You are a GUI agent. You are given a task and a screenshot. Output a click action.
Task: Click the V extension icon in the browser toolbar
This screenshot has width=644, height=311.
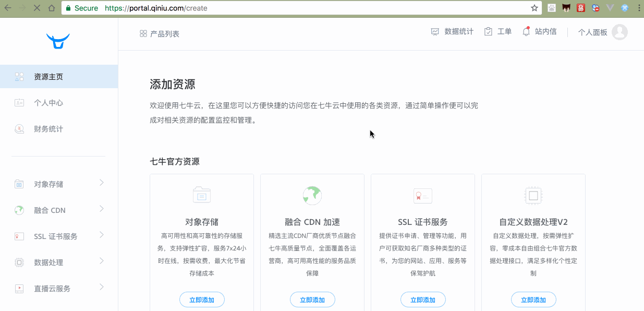click(610, 8)
